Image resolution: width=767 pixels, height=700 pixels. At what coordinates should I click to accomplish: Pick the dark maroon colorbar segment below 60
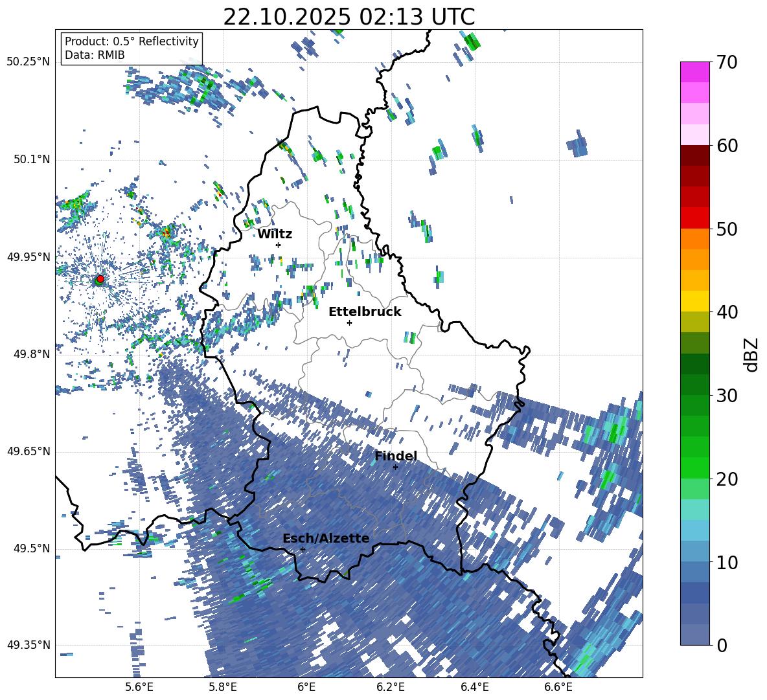(694, 155)
